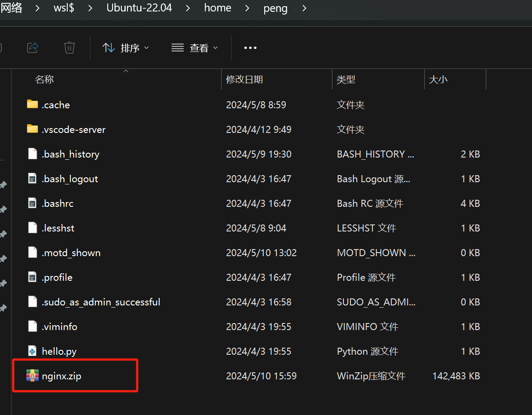The width and height of the screenshot is (532, 415).
Task: Click the breadcrumb chevron after peng
Action: click(x=304, y=8)
